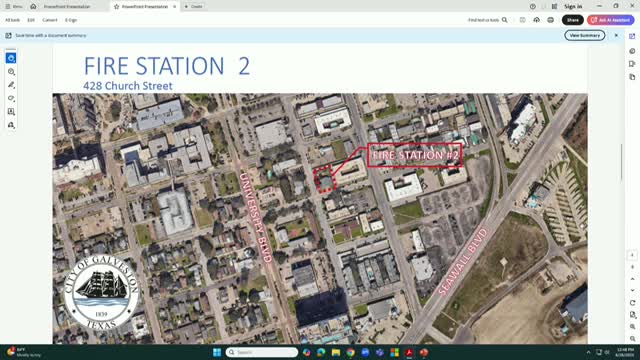
Task: Click the zoom in icon on right rail
Action: 632,327
